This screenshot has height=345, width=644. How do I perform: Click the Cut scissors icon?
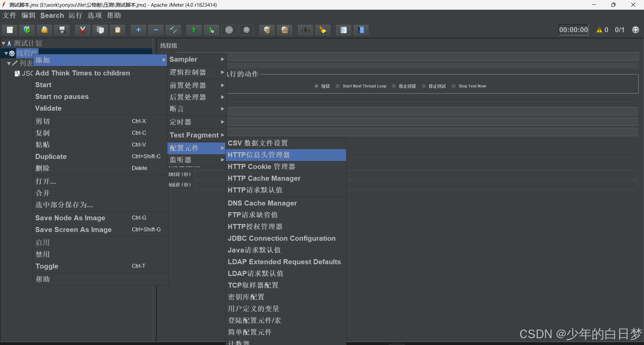pyautogui.click(x=83, y=30)
